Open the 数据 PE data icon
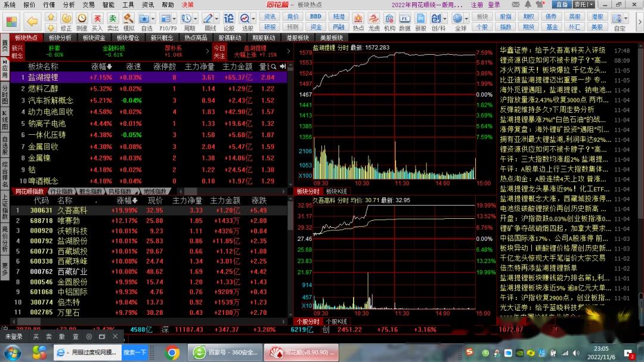 pos(404,22)
